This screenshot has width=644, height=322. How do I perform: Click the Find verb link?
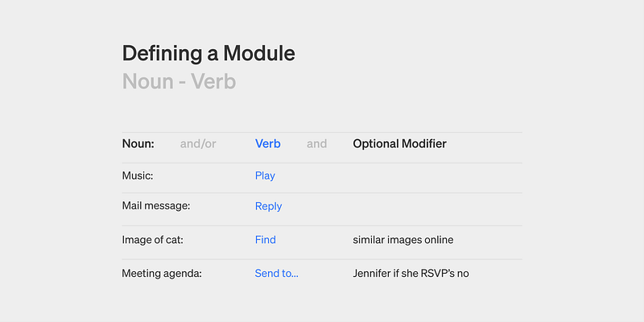pos(265,240)
